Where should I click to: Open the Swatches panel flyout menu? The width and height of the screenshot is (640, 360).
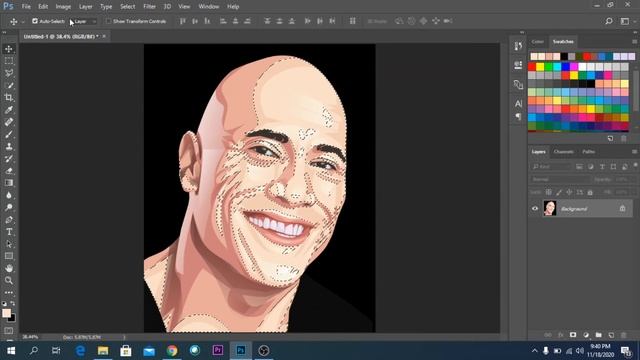coord(634,42)
